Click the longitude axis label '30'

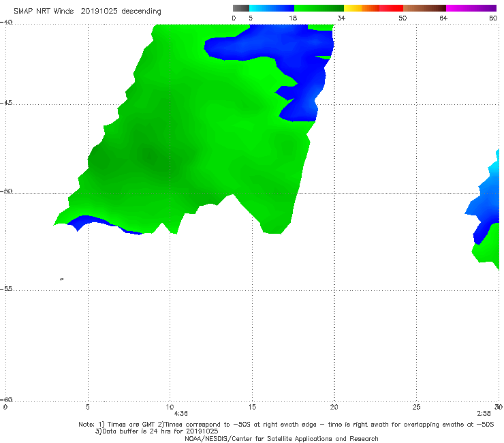499,408
